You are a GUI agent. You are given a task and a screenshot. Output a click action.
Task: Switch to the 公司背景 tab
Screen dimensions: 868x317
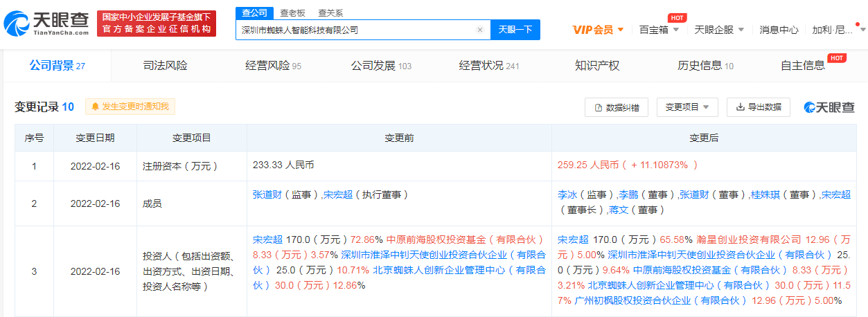click(57, 66)
